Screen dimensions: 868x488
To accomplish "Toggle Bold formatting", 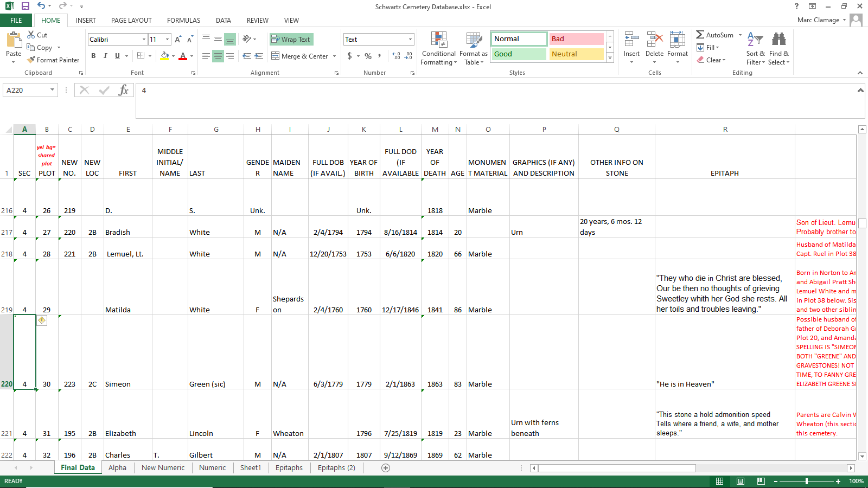I will click(x=93, y=56).
